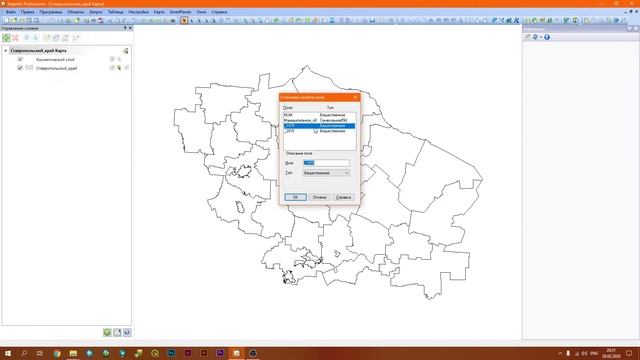Open the Правка menu
The height and width of the screenshot is (360, 640).
tap(27, 12)
